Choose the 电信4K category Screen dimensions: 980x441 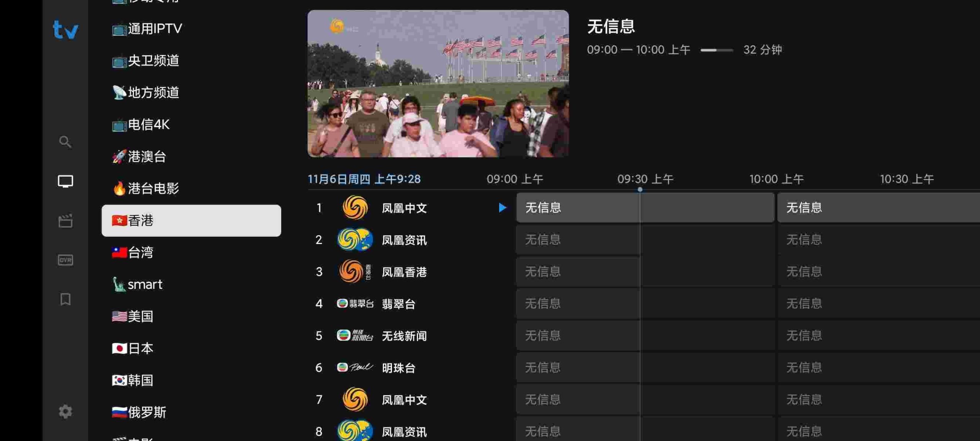click(x=148, y=125)
